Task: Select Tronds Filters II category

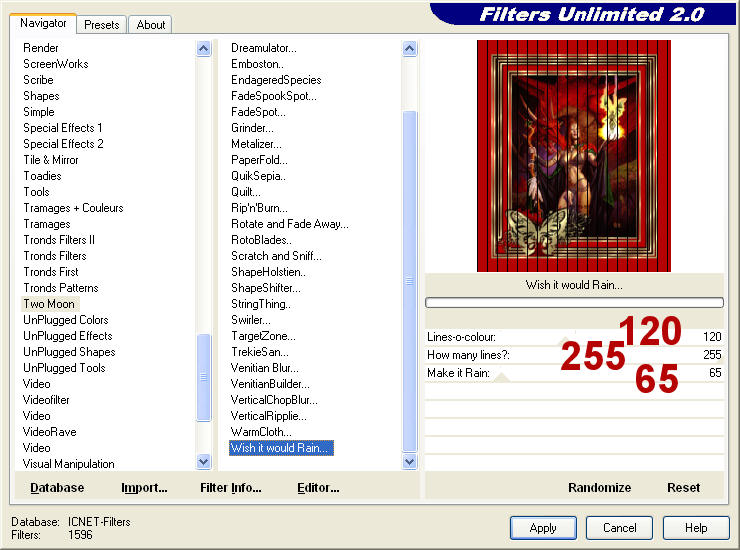Action: [59, 240]
